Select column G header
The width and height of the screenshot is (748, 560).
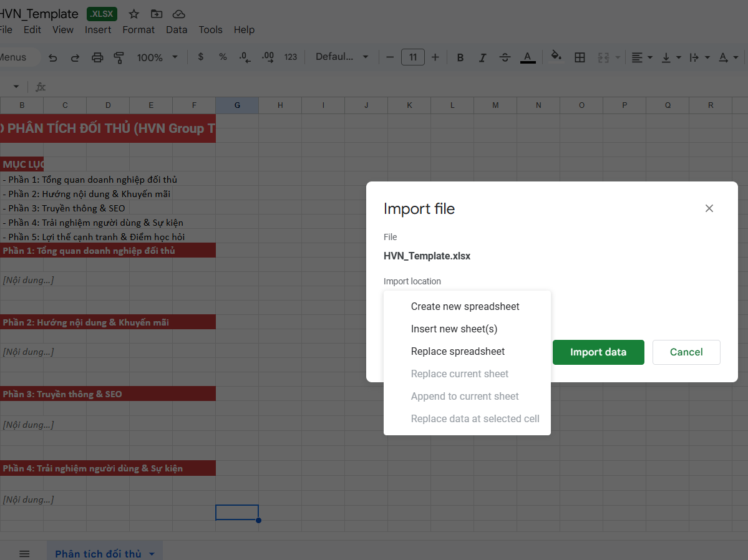coord(237,105)
